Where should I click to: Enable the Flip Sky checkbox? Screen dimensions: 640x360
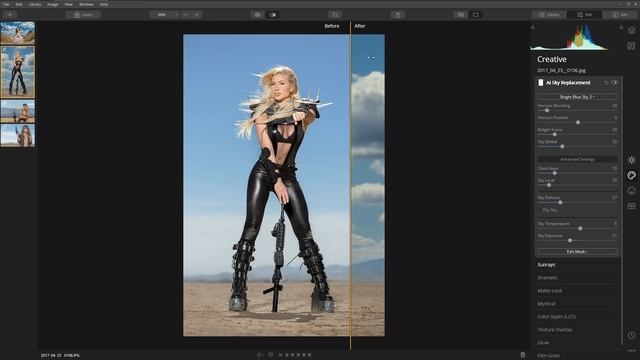click(x=540, y=210)
